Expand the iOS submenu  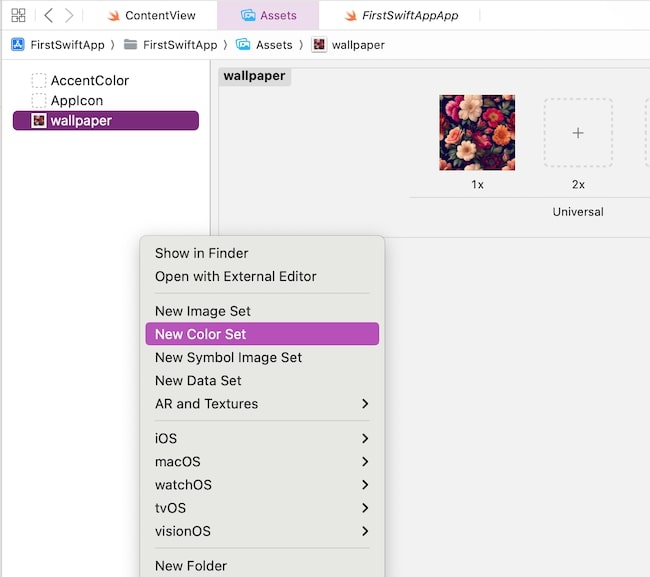261,438
